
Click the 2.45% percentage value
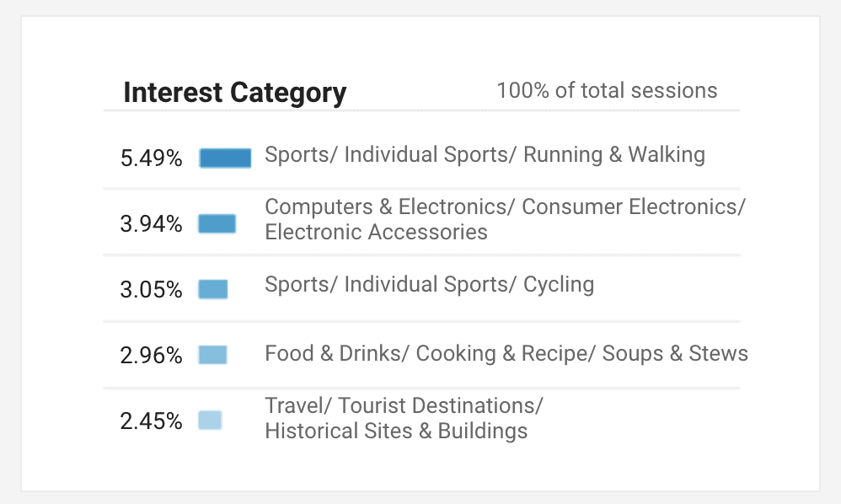[x=151, y=421]
